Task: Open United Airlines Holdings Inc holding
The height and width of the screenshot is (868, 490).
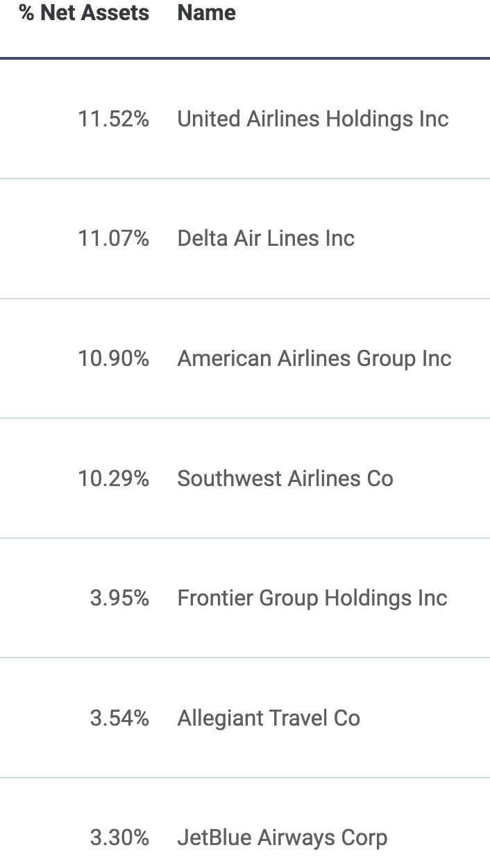Action: pyautogui.click(x=313, y=119)
